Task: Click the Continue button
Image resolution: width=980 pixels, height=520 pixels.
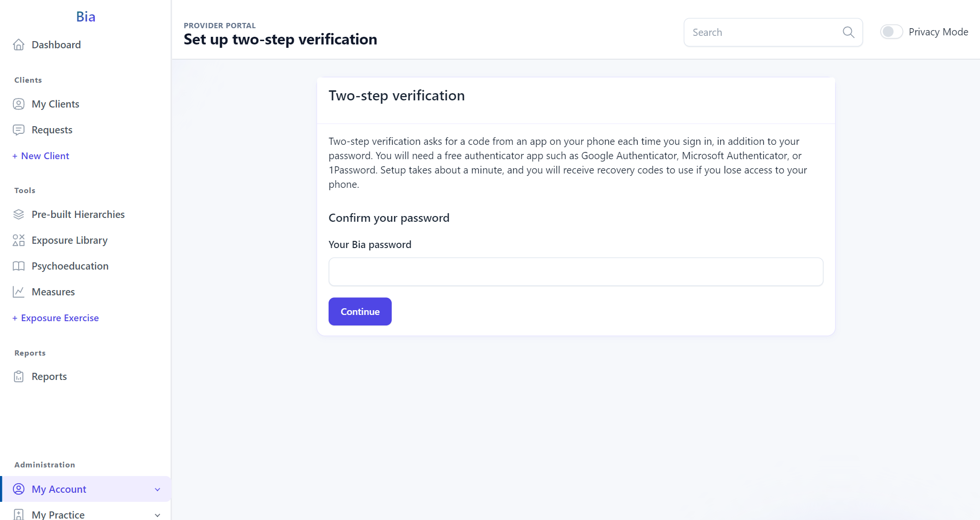Action: click(360, 312)
